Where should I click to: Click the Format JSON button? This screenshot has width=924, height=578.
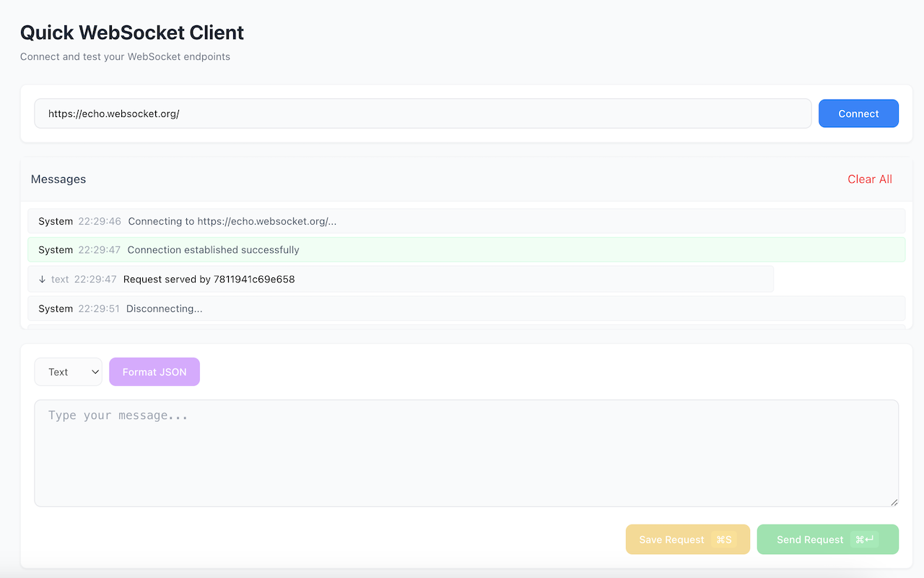154,371
